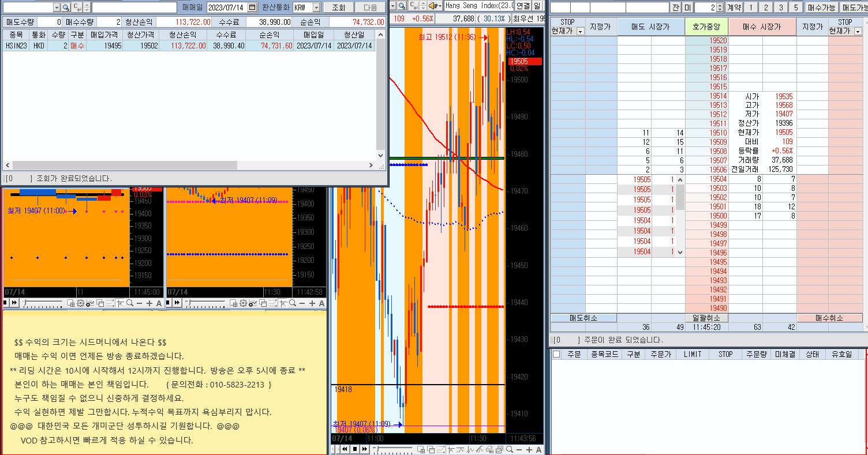Click the magnifier zoom icon in main chart bottom toolbar
The height and width of the screenshot is (455, 868).
coord(510,449)
